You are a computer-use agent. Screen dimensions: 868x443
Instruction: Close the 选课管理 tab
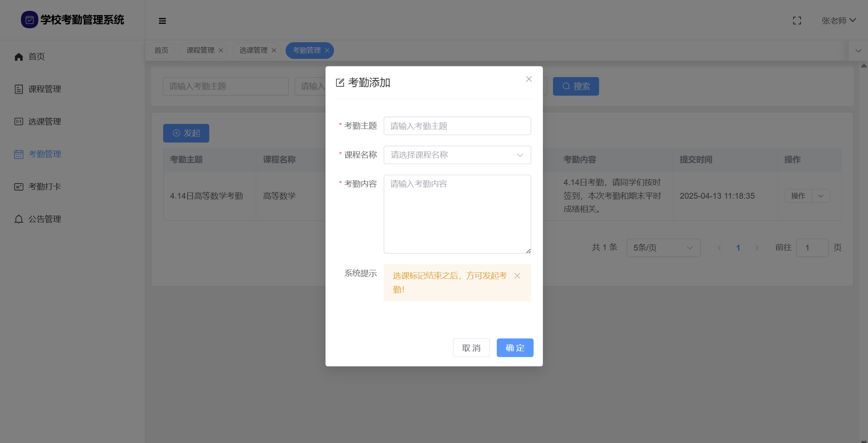coord(274,50)
